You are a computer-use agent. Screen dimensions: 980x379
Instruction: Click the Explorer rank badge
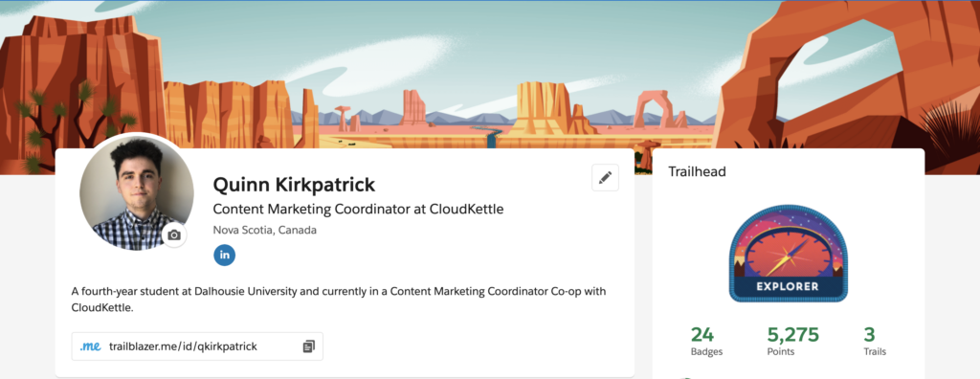(x=788, y=254)
